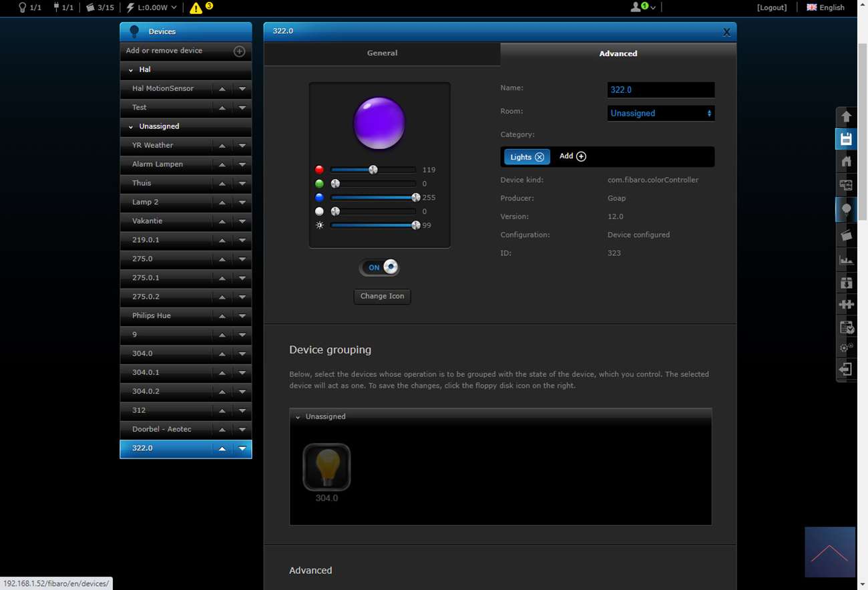The image size is (868, 590).
Task: Select Philips Hue in the device list
Action: (x=152, y=315)
